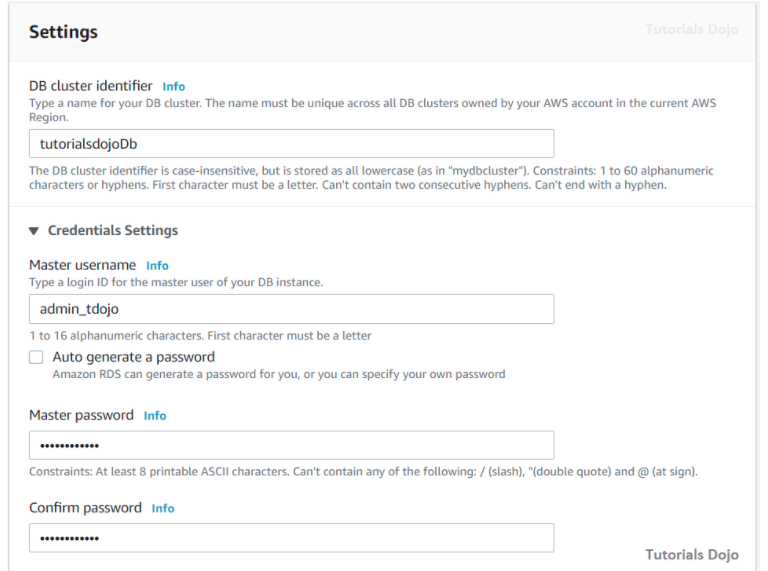Click Info link beside Master password

(x=155, y=416)
